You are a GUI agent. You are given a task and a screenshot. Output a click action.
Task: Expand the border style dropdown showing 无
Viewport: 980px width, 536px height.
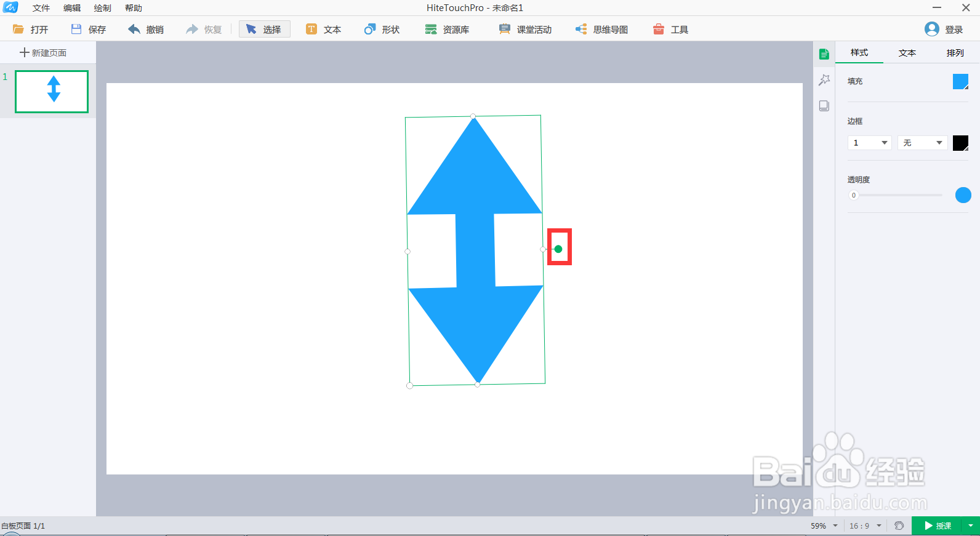click(x=922, y=143)
